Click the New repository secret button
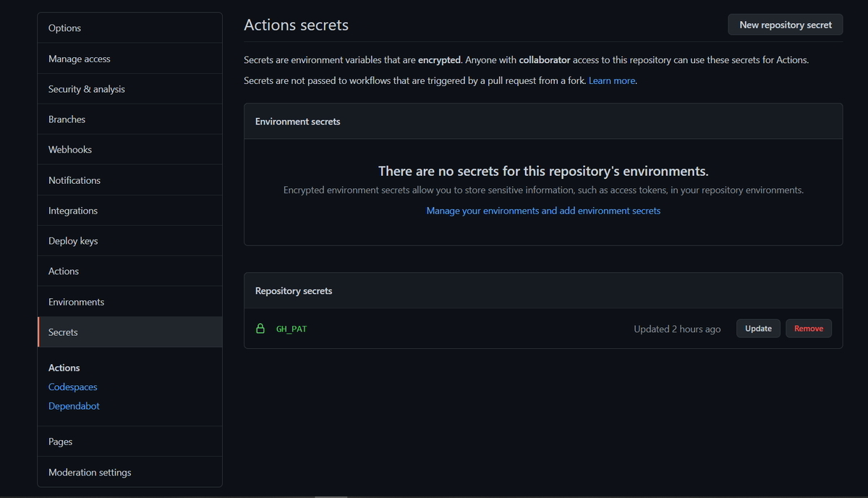Image resolution: width=868 pixels, height=498 pixels. (x=785, y=24)
